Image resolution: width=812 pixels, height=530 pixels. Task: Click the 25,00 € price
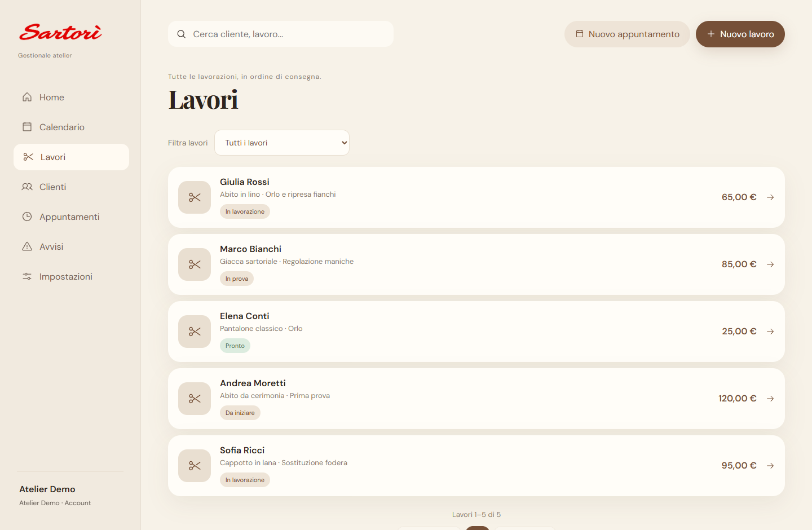point(739,332)
